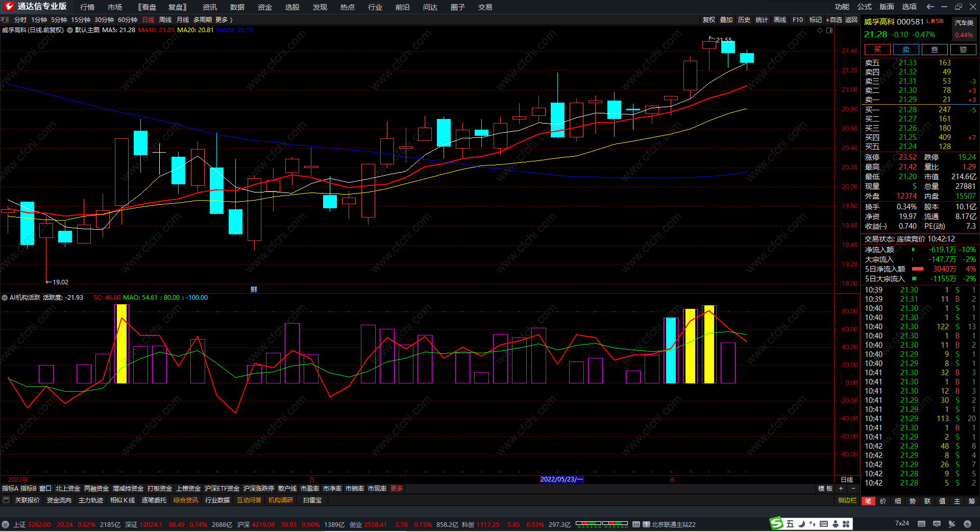Click the red 买 (buy) button

(877, 50)
